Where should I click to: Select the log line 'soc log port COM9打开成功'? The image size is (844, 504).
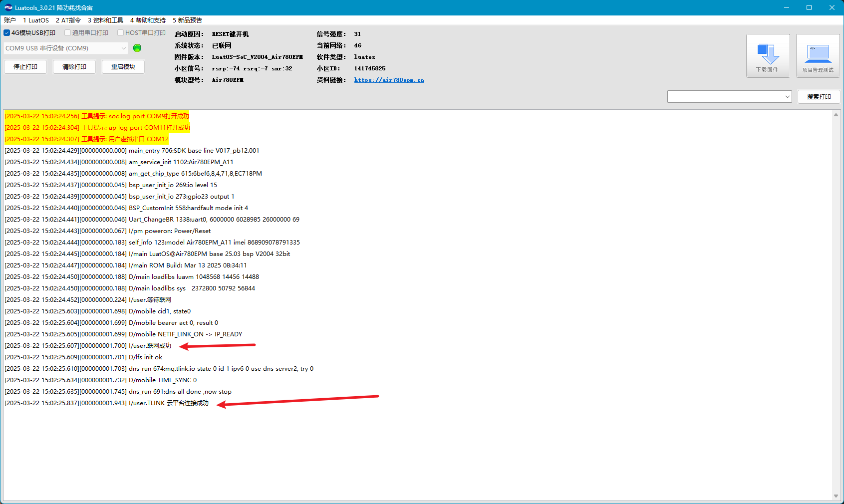coord(97,116)
